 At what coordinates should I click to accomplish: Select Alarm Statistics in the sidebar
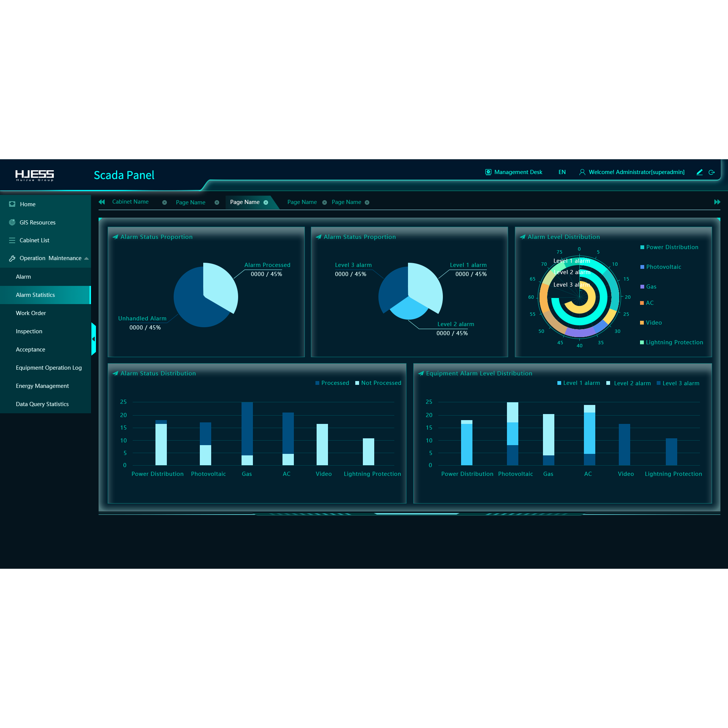pos(35,295)
